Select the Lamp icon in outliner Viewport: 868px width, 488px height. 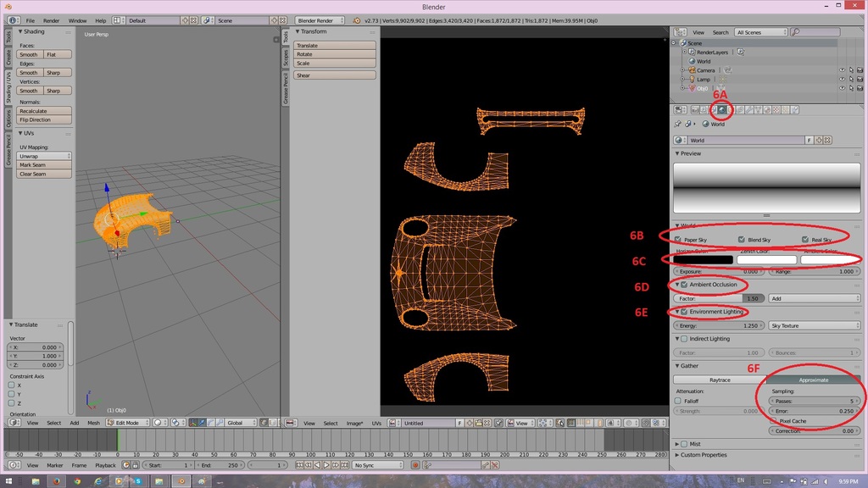(x=691, y=80)
